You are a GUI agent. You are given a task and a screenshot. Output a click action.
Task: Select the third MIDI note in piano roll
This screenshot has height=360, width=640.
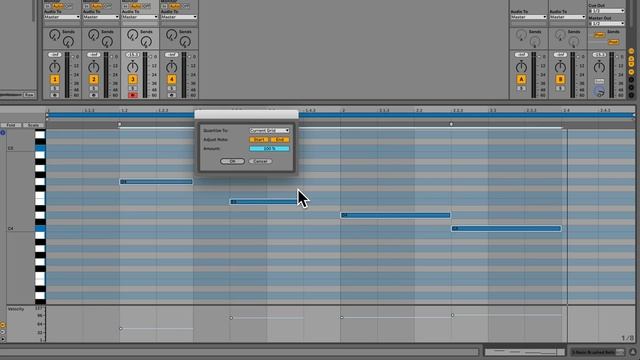pyautogui.click(x=396, y=215)
